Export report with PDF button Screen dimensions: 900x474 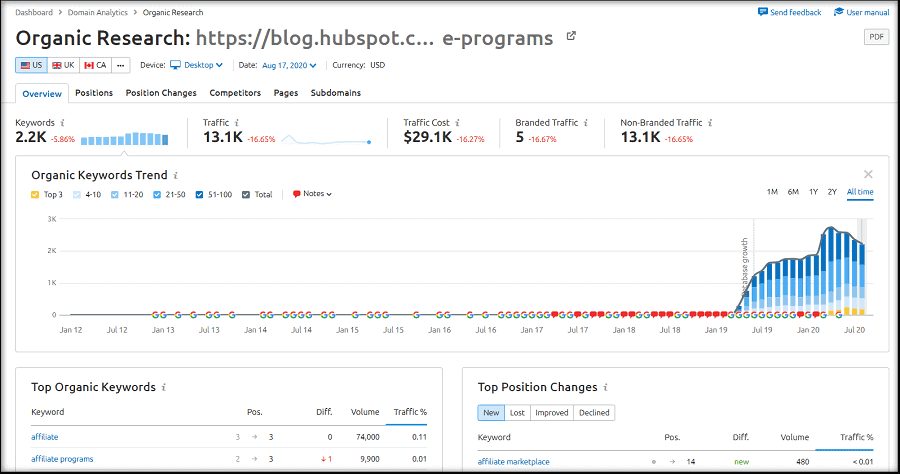point(876,37)
